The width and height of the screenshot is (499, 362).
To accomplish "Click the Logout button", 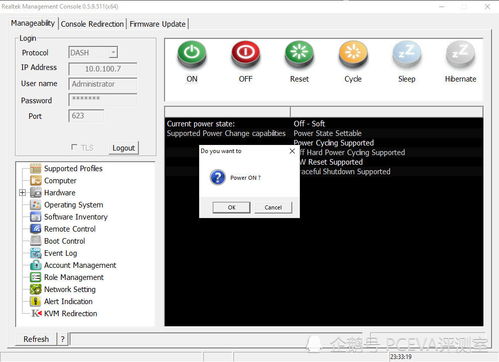I will click(123, 148).
